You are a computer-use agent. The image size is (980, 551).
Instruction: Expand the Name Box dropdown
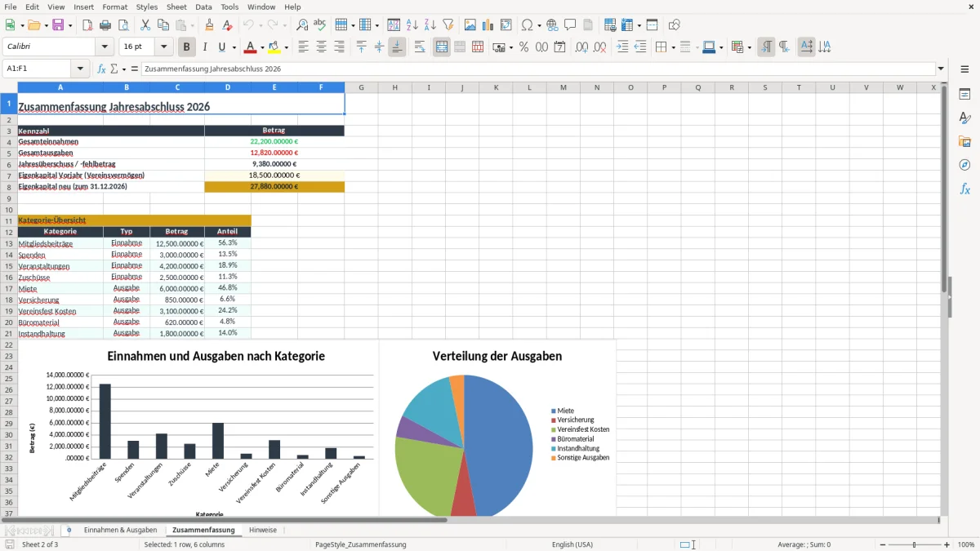pos(80,69)
